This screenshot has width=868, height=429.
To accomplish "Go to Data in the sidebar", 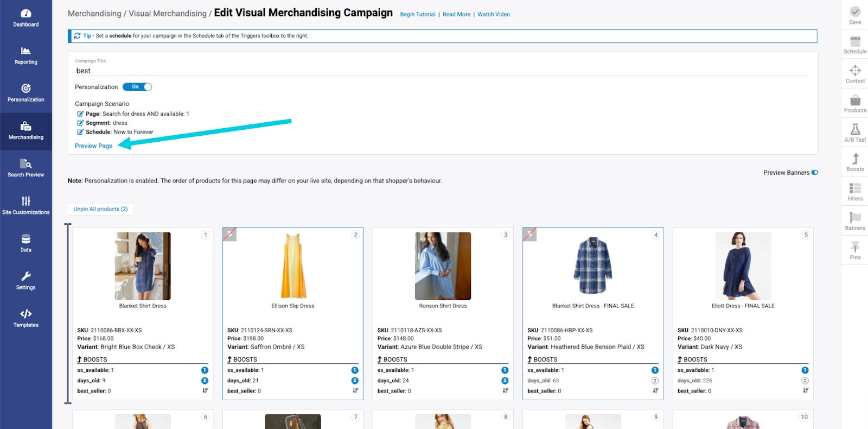I will [x=26, y=243].
